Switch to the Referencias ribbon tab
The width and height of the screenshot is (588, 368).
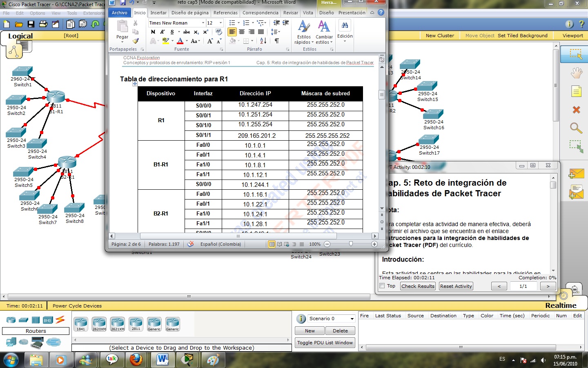[225, 13]
